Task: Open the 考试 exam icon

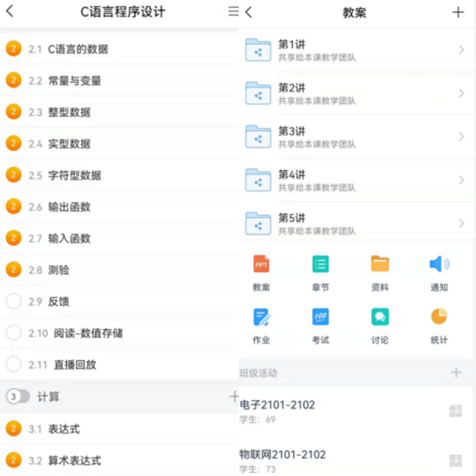Action: coord(320,318)
